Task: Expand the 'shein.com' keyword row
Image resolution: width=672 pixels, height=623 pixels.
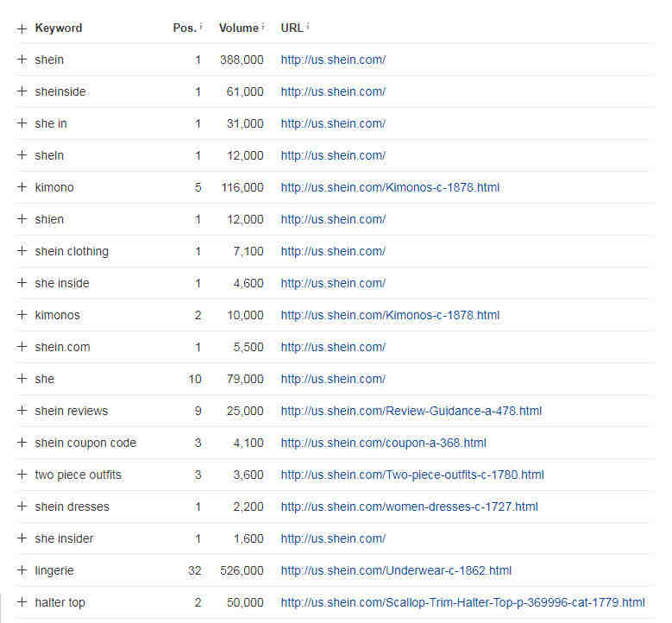Action: pos(22,347)
